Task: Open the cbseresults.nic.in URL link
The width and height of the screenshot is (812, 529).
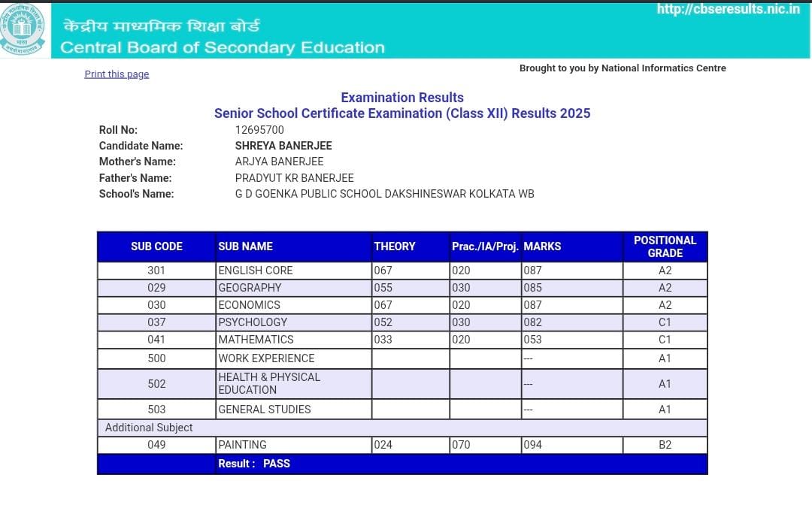Action: pyautogui.click(x=728, y=10)
